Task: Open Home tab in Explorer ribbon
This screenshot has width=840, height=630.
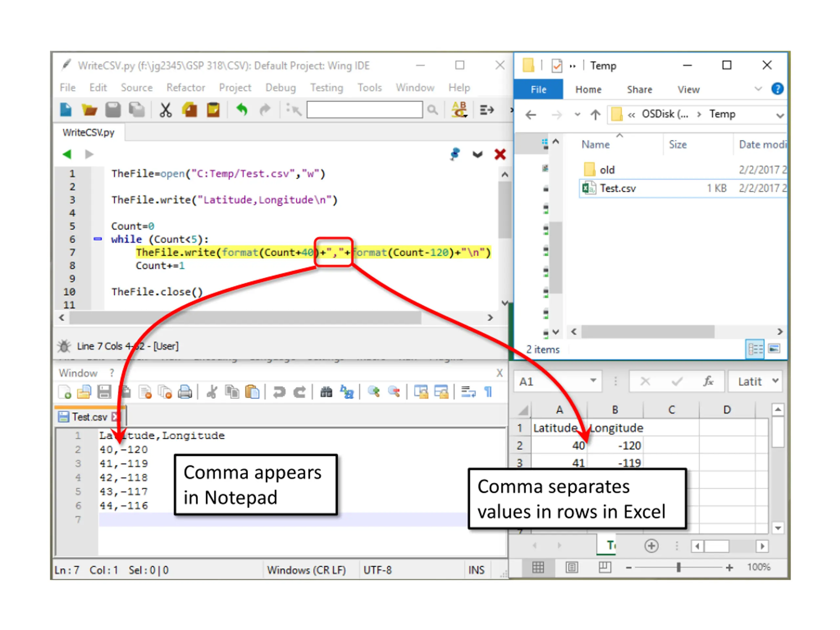Action: point(588,90)
